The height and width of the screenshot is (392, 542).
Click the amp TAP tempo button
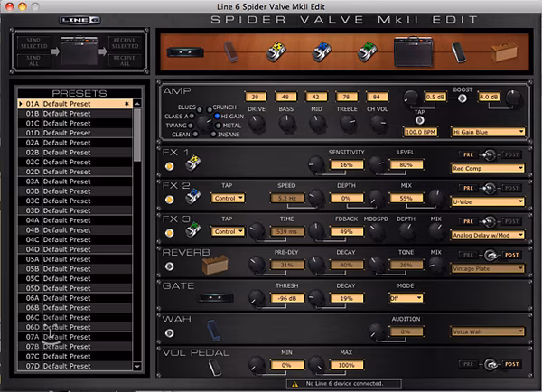(x=420, y=120)
